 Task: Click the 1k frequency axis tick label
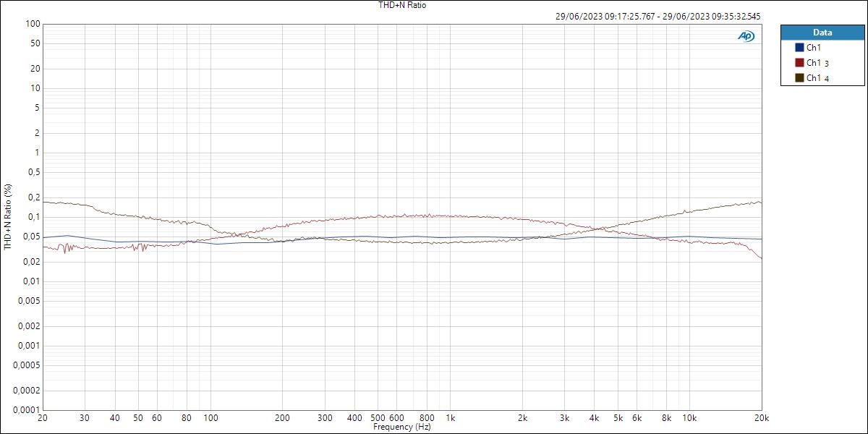tap(451, 418)
